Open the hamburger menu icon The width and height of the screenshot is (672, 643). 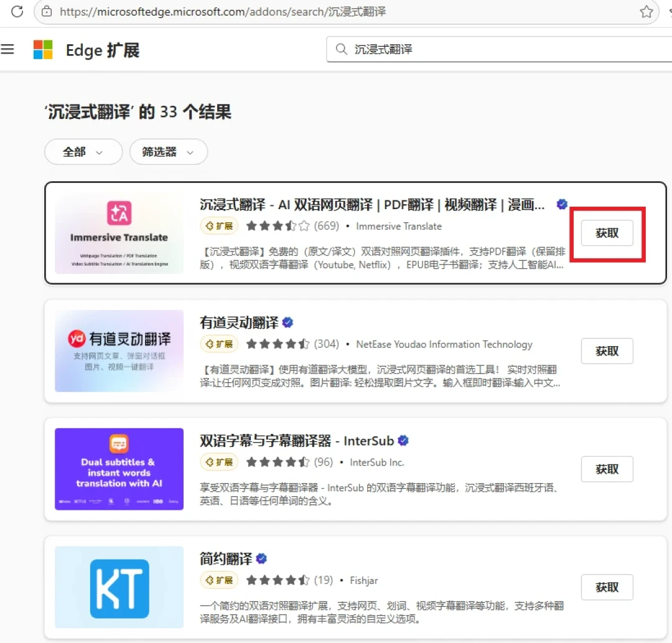click(x=7, y=49)
